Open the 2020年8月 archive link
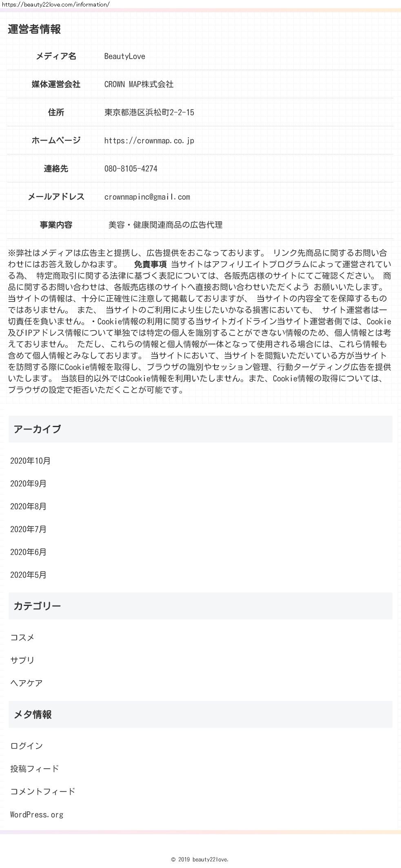 pos(29,507)
